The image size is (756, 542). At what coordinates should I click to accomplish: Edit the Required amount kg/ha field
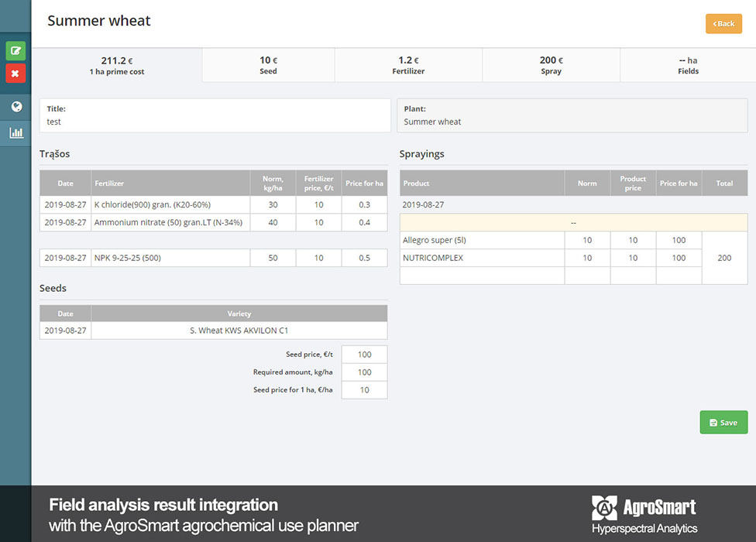(364, 372)
